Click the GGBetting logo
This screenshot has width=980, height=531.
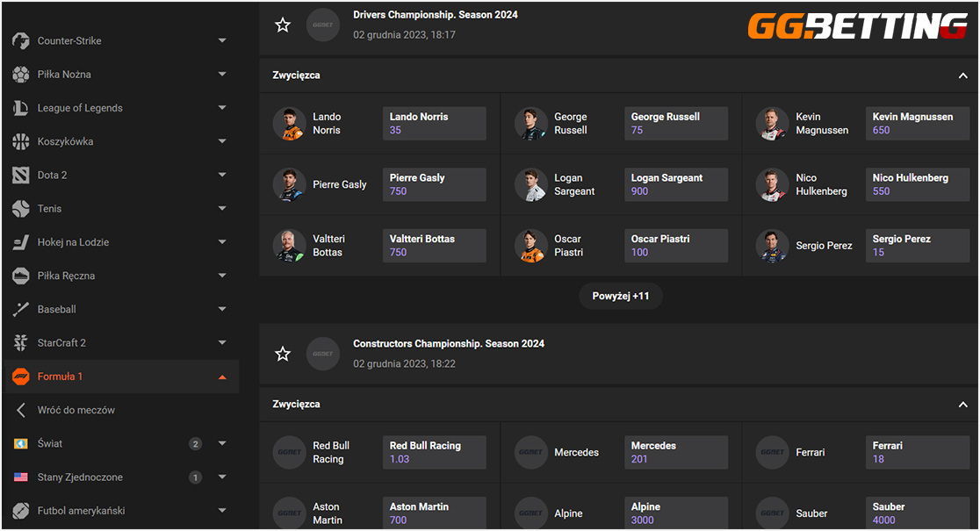pyautogui.click(x=857, y=26)
